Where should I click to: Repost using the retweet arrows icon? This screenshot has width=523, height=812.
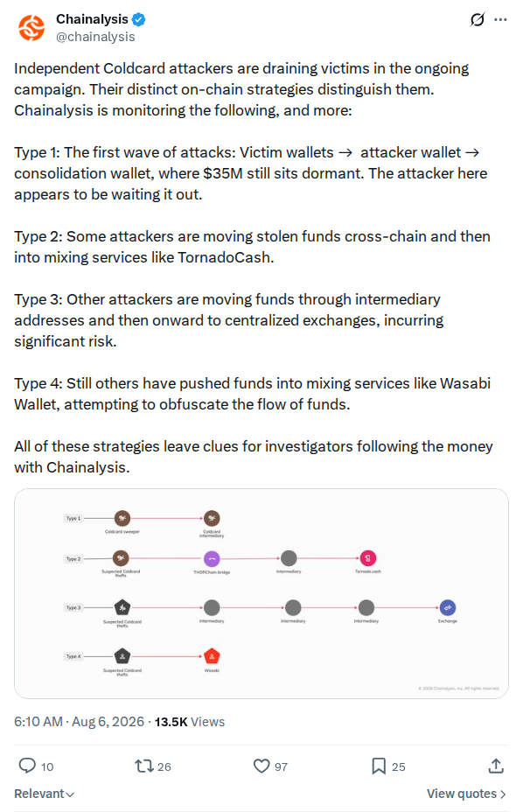coord(144,766)
